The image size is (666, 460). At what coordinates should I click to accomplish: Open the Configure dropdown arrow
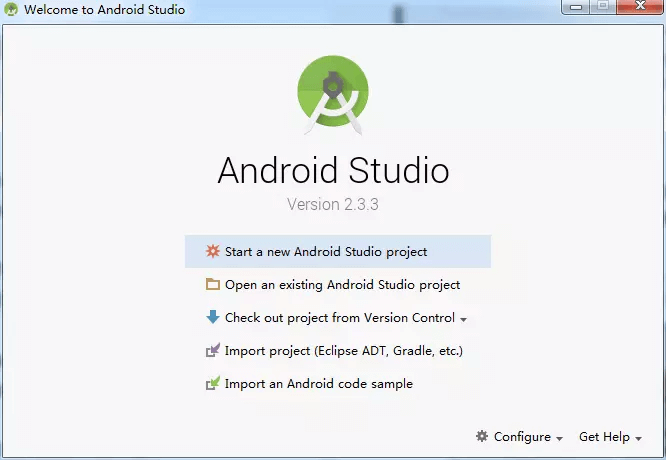pos(559,438)
